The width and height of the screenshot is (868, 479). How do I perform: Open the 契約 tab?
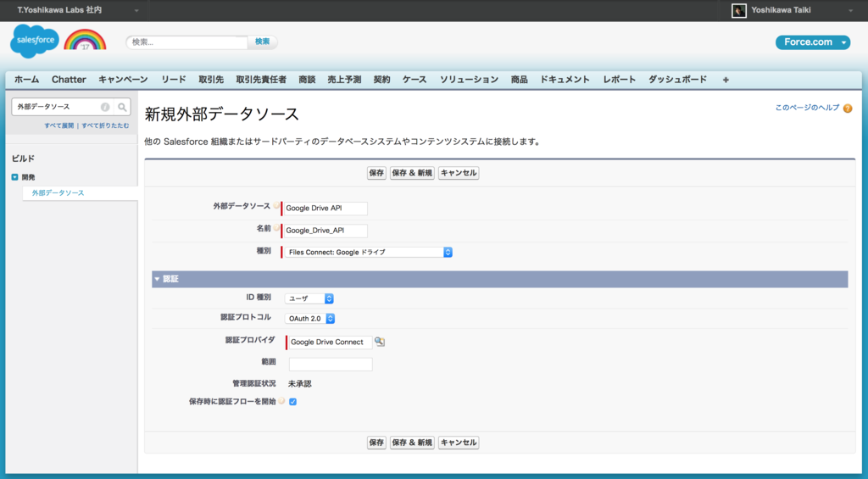coord(381,80)
